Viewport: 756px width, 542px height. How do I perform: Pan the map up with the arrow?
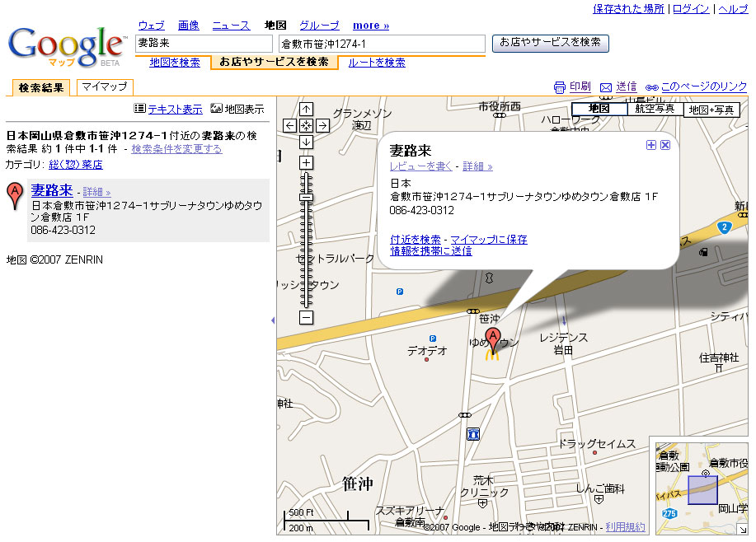(x=306, y=110)
